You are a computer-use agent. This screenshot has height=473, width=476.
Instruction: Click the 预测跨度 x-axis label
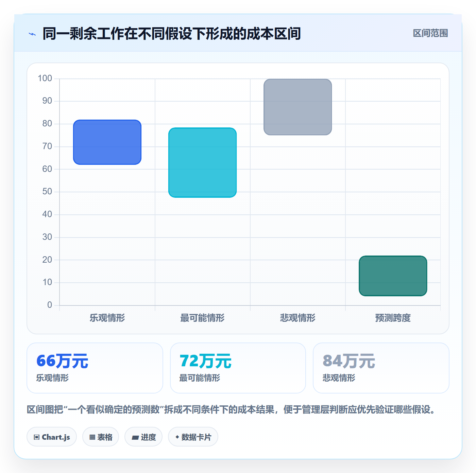(393, 318)
